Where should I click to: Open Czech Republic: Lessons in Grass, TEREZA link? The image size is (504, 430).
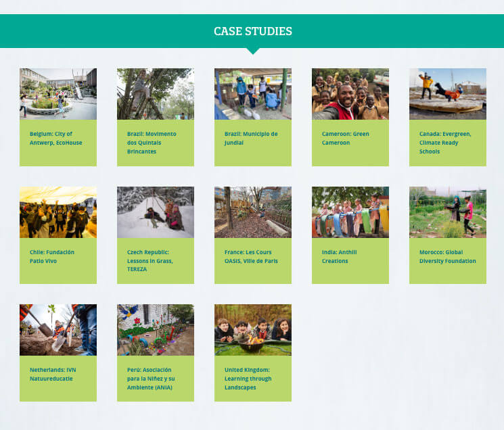150,261
